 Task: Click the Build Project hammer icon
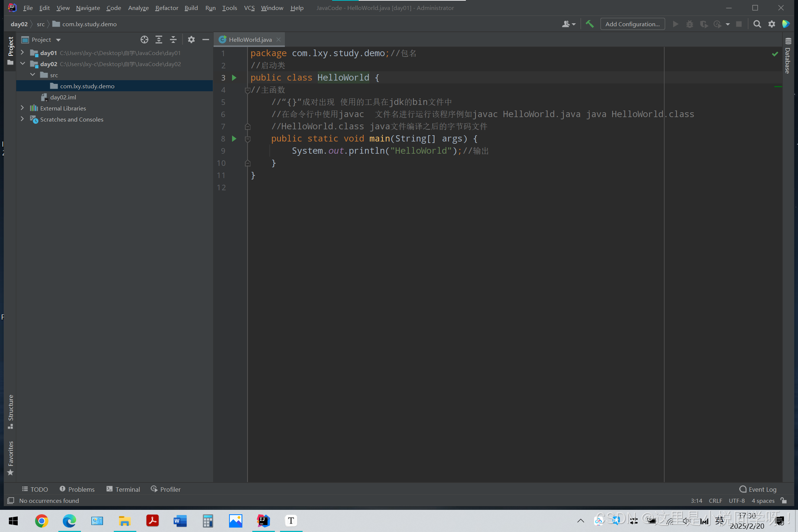tap(590, 24)
